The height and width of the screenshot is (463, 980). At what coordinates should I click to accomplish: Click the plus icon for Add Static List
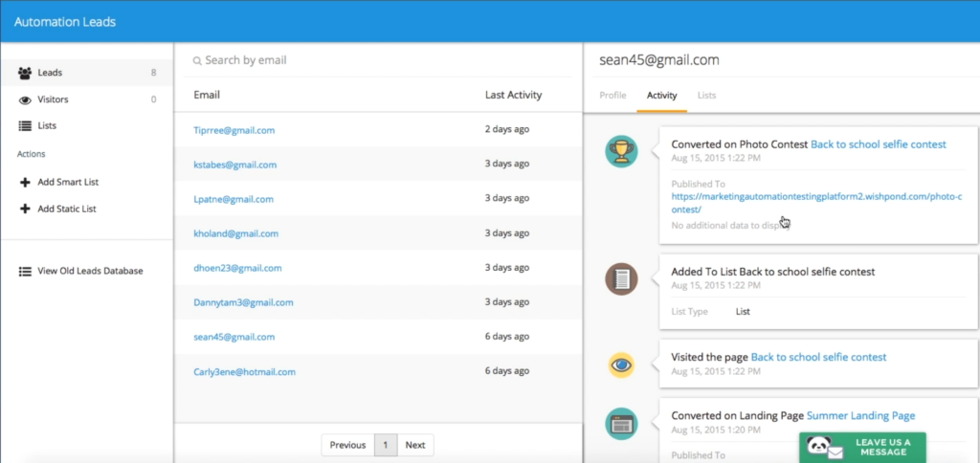click(x=25, y=209)
